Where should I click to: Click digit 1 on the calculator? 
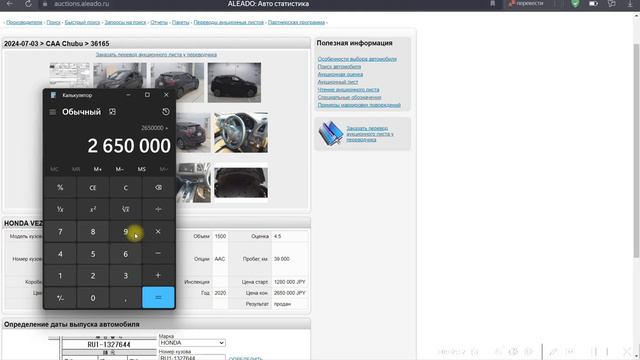[60, 276]
